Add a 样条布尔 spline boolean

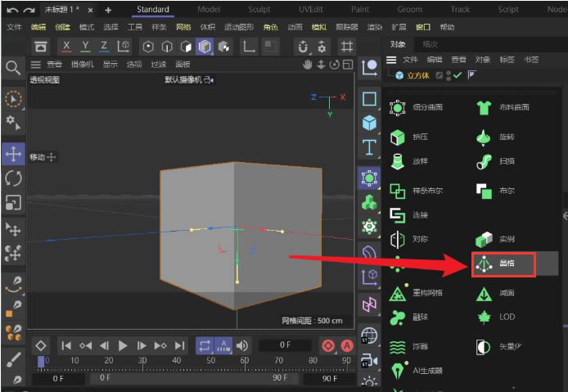[x=417, y=191]
